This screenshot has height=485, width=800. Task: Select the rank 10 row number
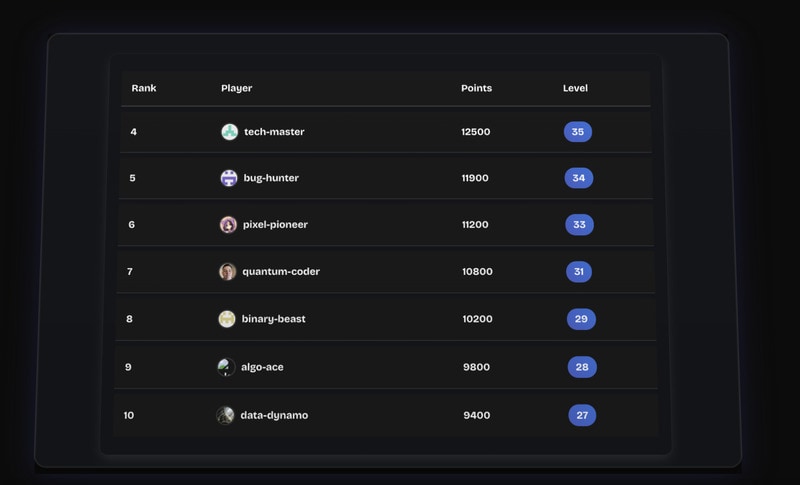[129, 415]
